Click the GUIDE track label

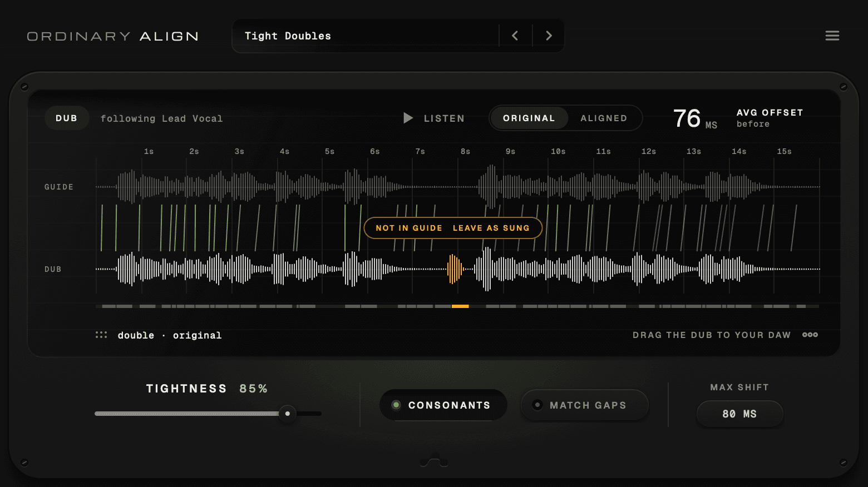point(59,187)
